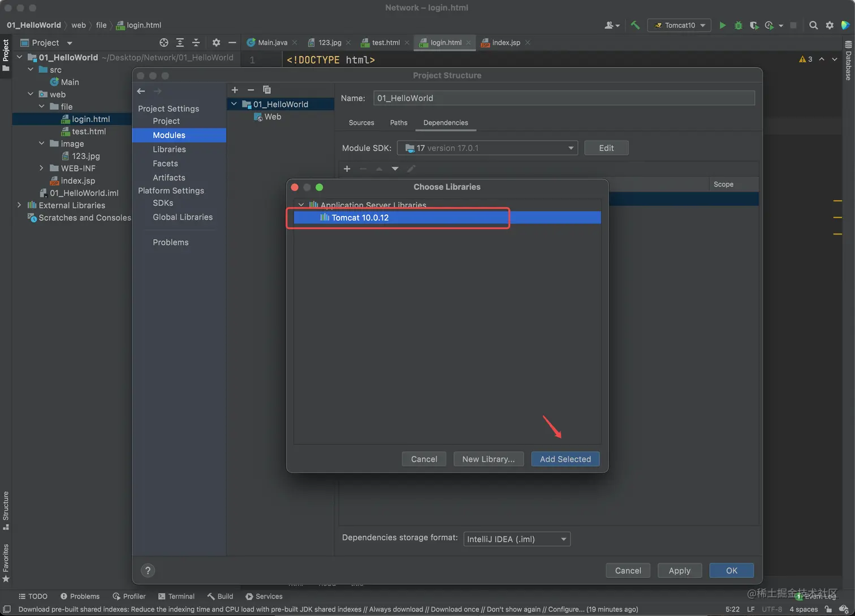Open the Database side tool window

click(848, 61)
